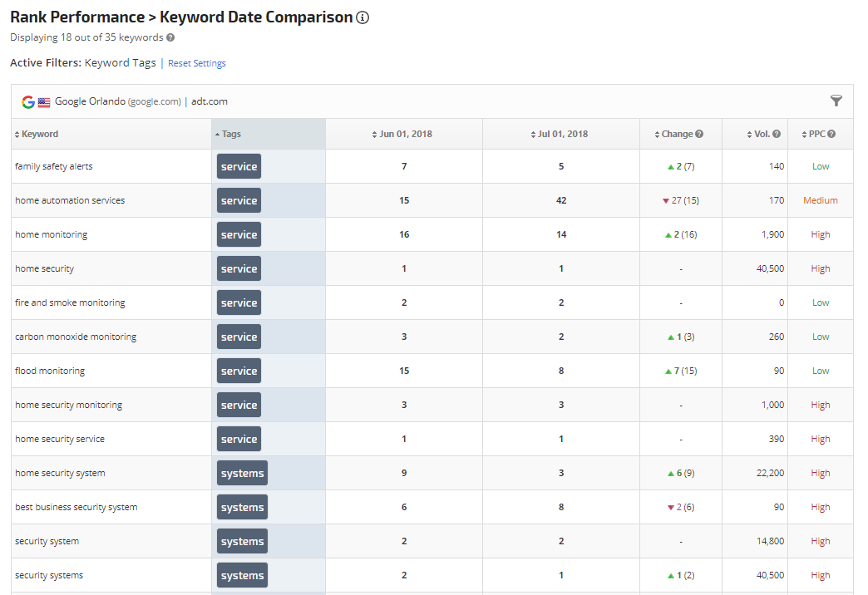Click the service tag for home monitoring
868x595 pixels.
pos(239,234)
